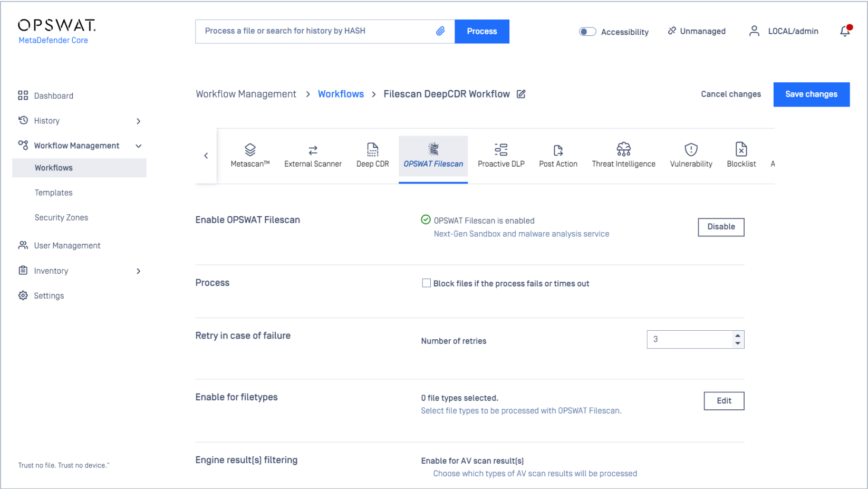The image size is (868, 489).
Task: Click the User Management people icon
Action: pos(23,245)
